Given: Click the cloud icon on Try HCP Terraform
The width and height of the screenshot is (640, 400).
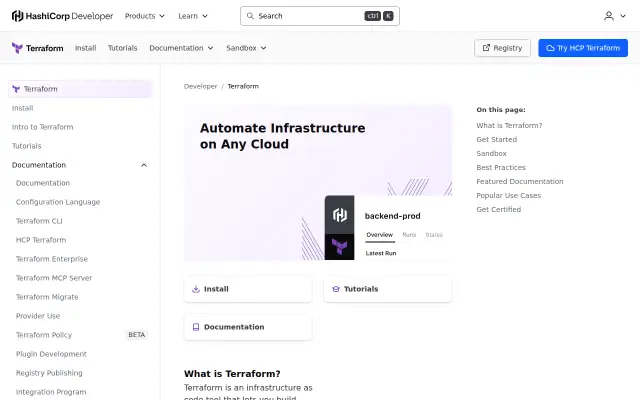Looking at the screenshot, I should 550,48.
